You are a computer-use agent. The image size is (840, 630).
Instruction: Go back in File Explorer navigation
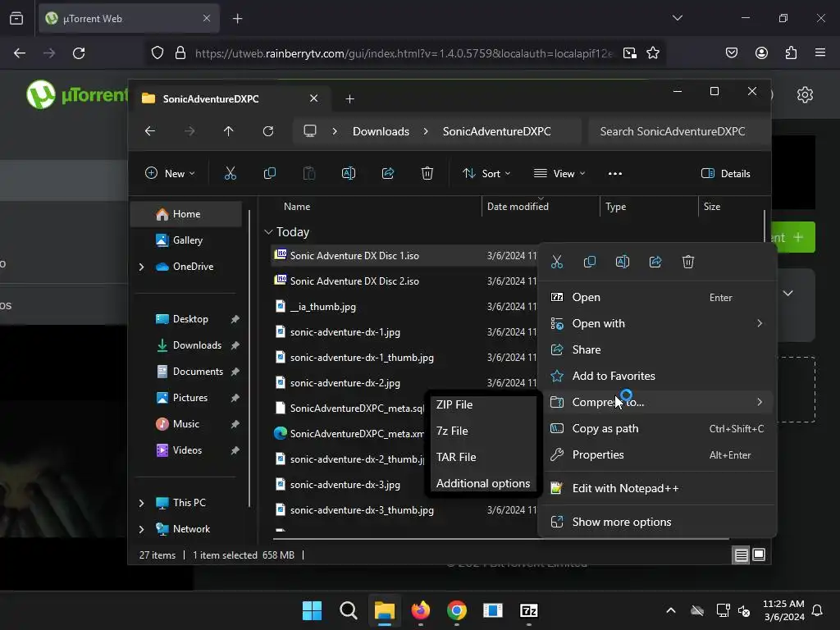tap(150, 131)
